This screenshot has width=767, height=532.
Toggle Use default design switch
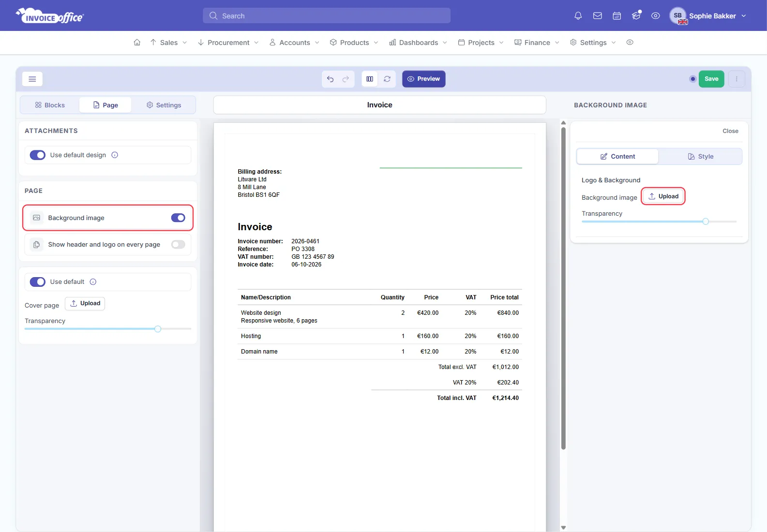pos(38,155)
